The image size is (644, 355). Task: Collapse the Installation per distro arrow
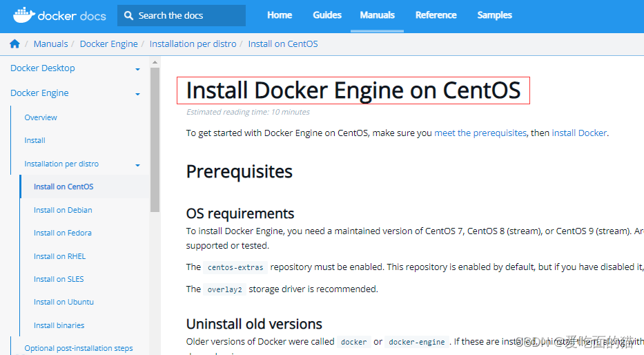pyautogui.click(x=137, y=165)
